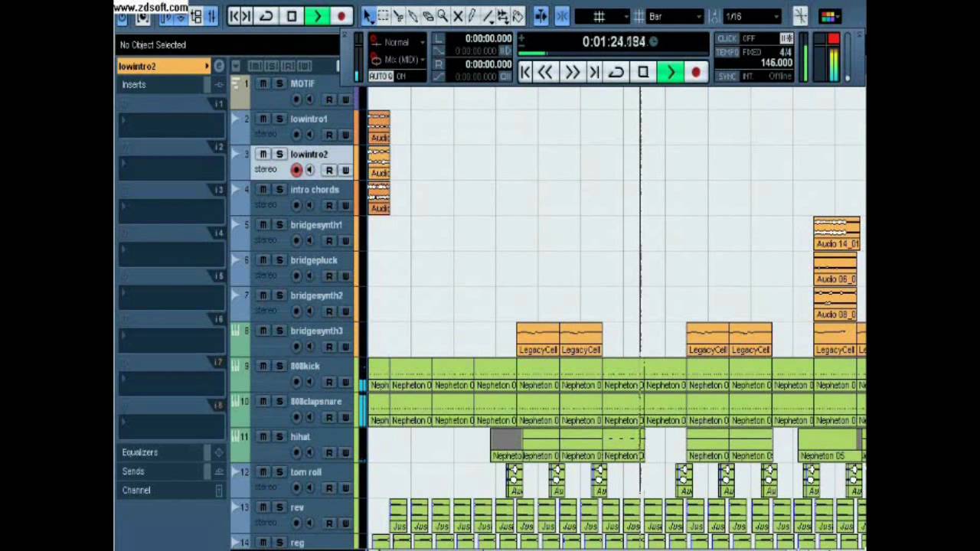Enable Read automation on bridgesynth1 track
The width and height of the screenshot is (980, 551).
(x=328, y=240)
